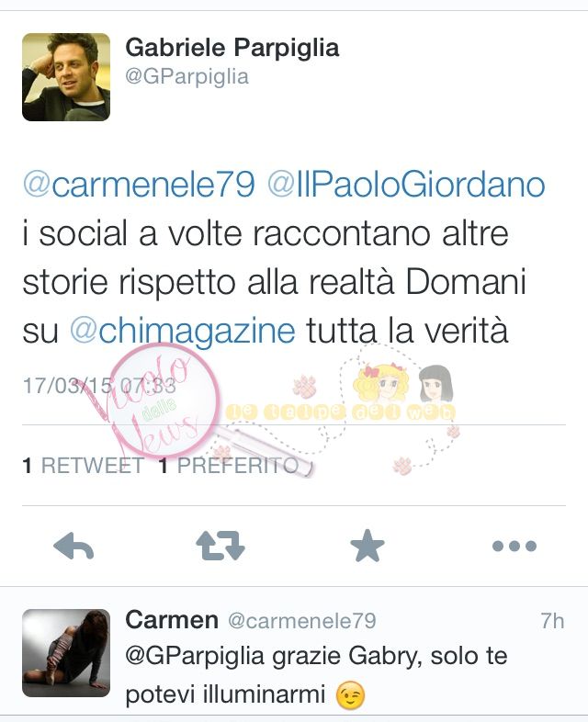
Task: Tap the @GParpiglia handle under the name
Action: click(187, 76)
